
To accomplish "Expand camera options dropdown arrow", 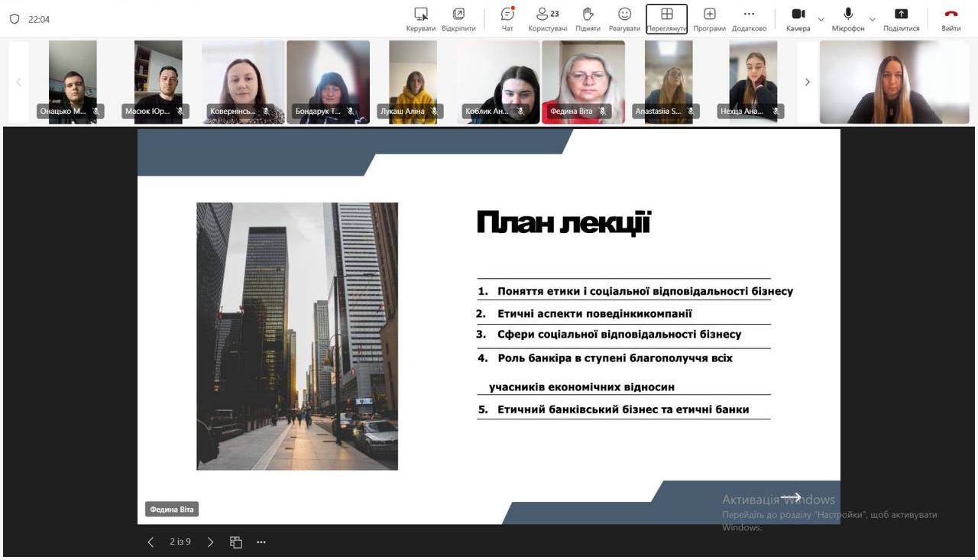I will tap(821, 19).
